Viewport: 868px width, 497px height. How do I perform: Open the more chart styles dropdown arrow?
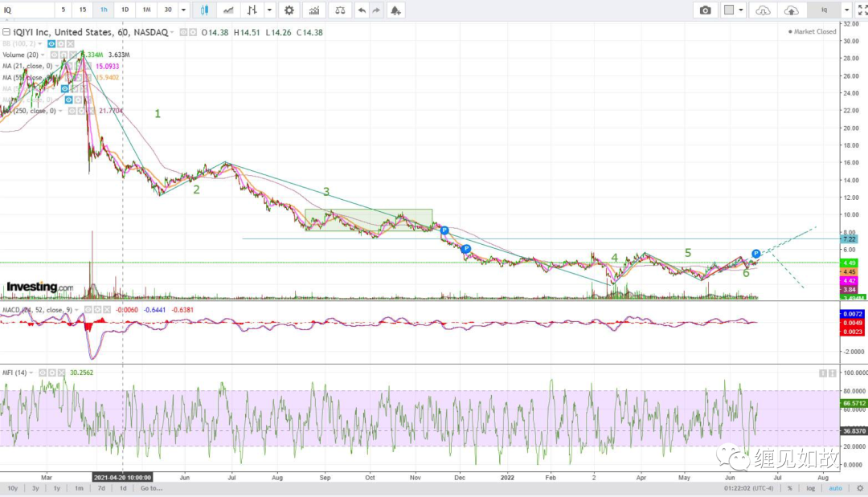coord(269,10)
